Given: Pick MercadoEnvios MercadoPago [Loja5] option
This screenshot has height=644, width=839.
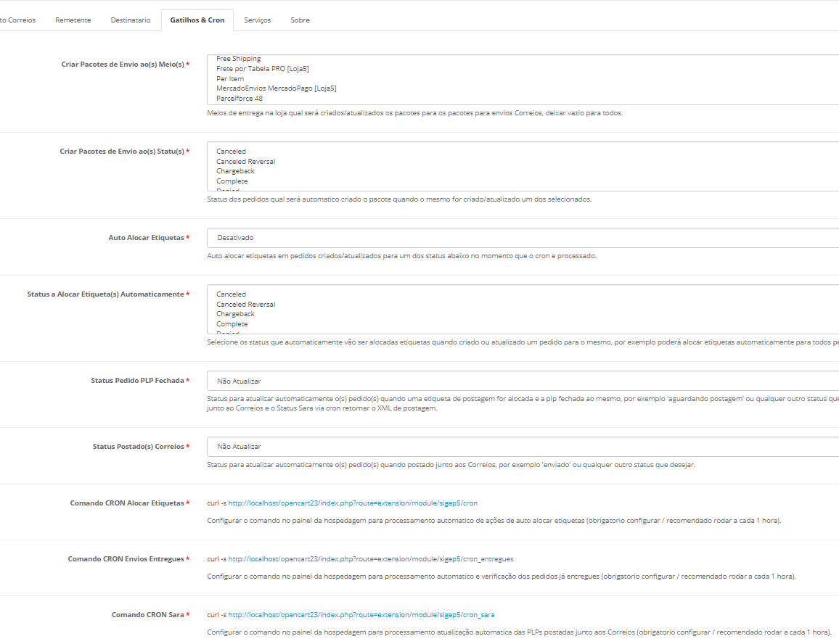Looking at the screenshot, I should point(276,88).
